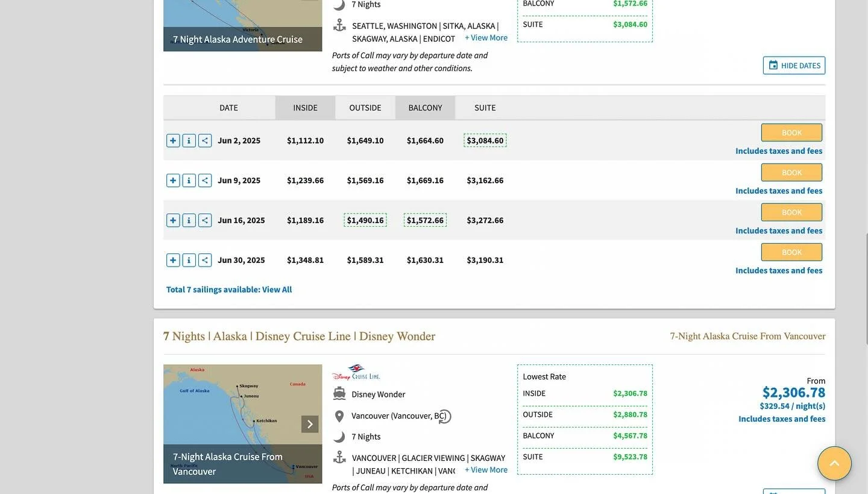Open the 7-Night Alaska Cruise From Vancouver map

[242, 424]
